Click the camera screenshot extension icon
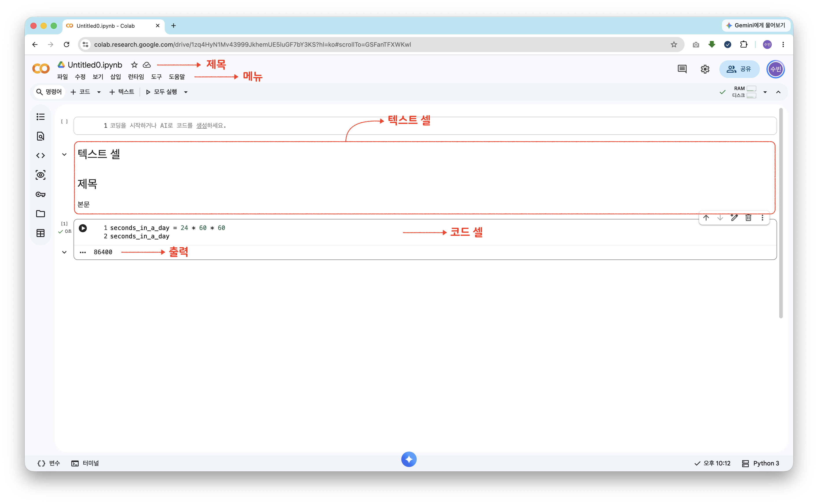The image size is (818, 504). (696, 45)
